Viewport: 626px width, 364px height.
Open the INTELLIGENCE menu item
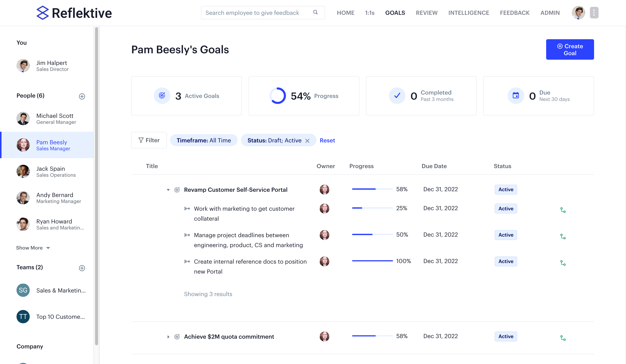click(469, 13)
